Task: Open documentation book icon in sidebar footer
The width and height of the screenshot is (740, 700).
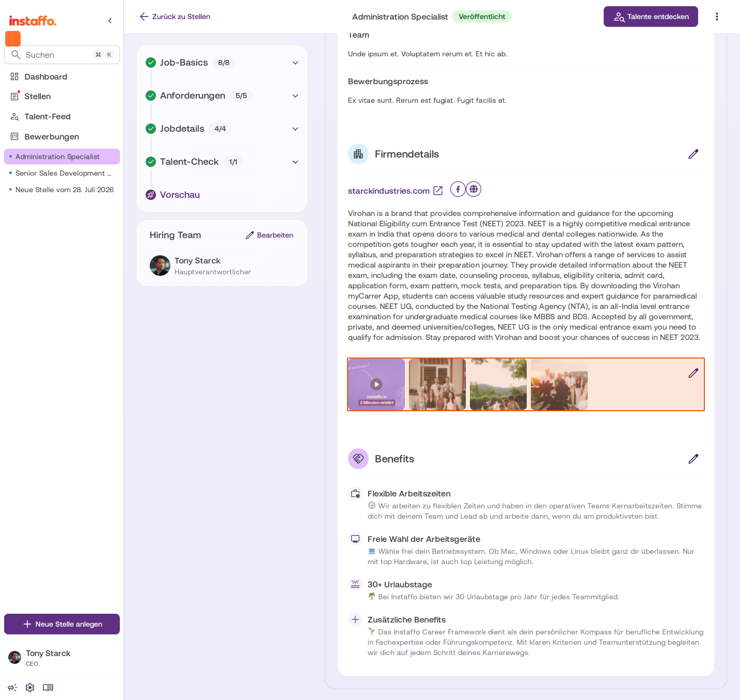Action: [x=48, y=688]
